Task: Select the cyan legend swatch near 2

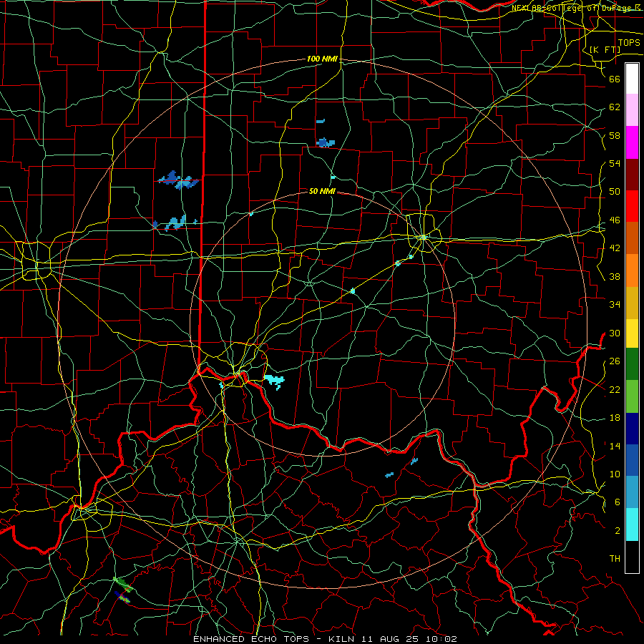Action: [632, 525]
